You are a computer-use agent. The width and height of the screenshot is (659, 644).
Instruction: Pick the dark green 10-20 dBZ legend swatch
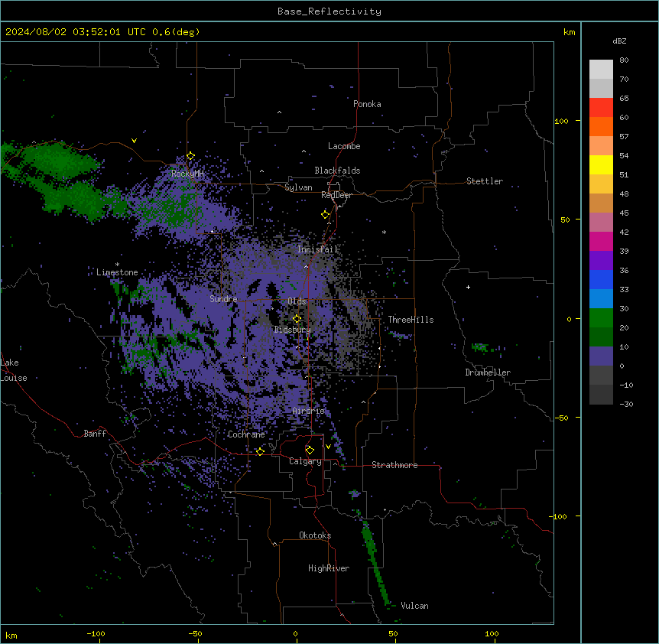601,337
